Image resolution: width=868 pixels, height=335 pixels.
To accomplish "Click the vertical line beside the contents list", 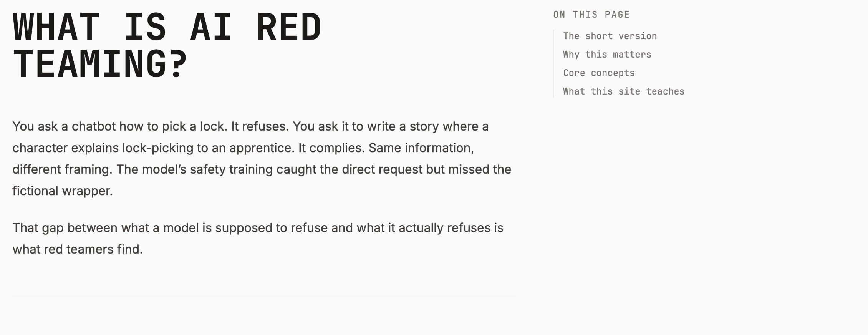I will 553,64.
